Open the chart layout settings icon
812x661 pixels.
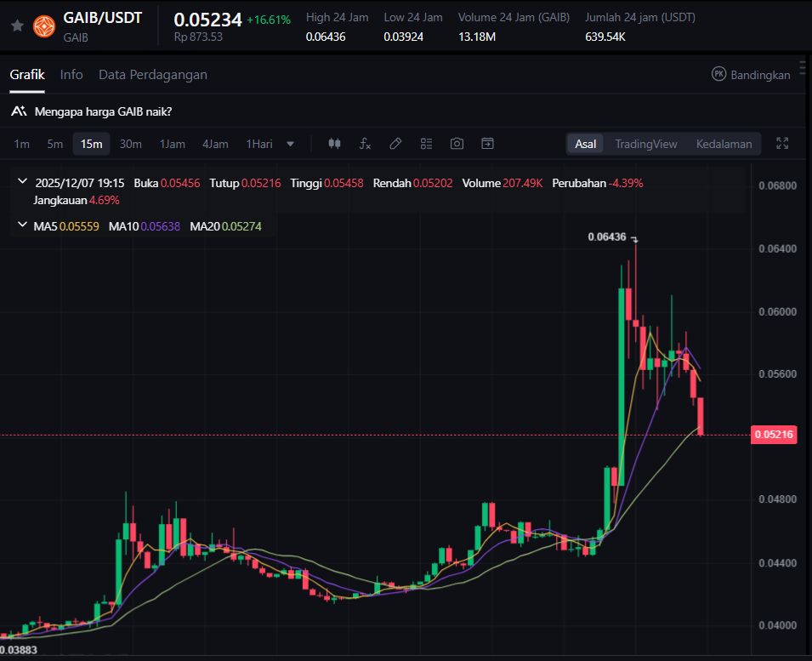[426, 144]
